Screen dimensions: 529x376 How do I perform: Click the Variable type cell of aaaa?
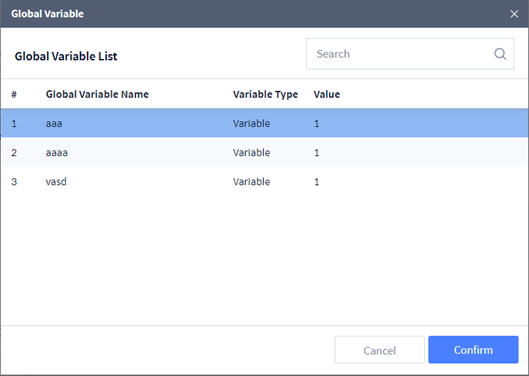click(251, 153)
